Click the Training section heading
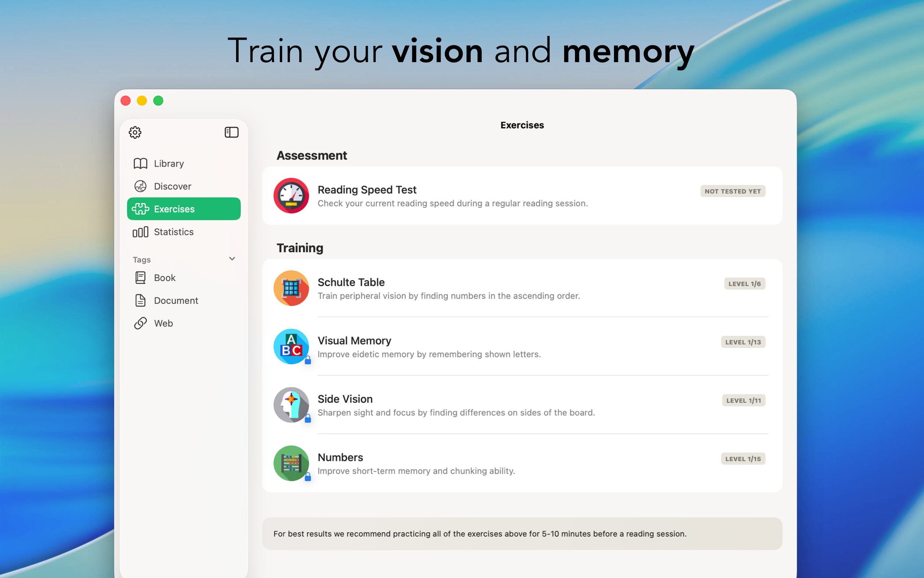 (300, 248)
